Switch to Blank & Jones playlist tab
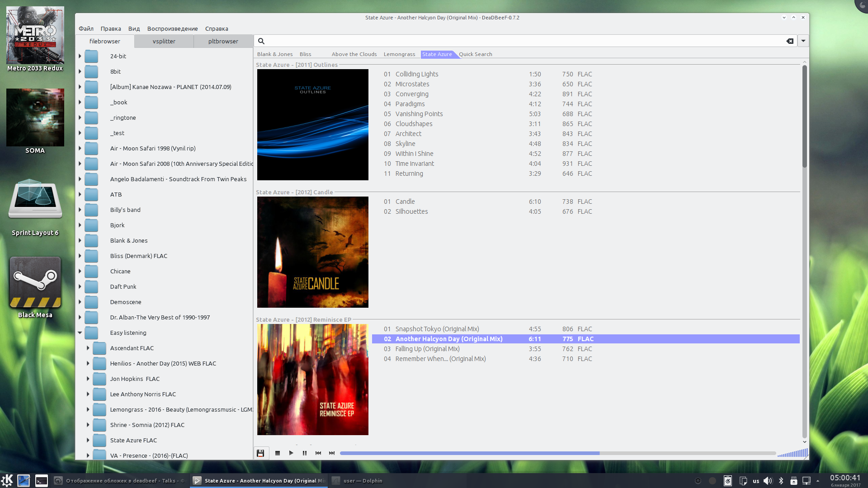This screenshot has width=868, height=488. (x=275, y=54)
